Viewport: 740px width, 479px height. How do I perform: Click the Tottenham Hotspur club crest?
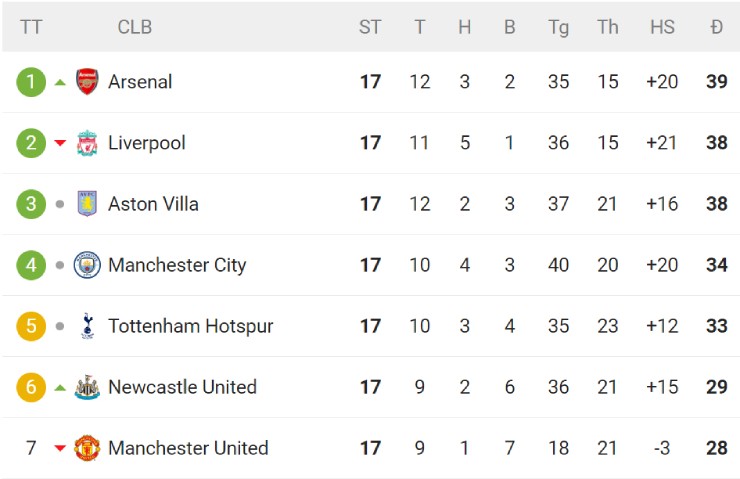88,326
